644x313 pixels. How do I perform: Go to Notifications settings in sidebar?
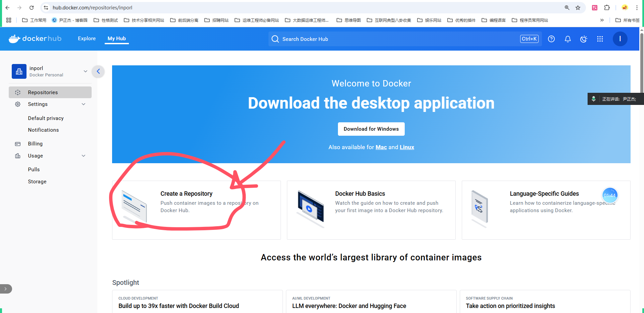point(43,130)
